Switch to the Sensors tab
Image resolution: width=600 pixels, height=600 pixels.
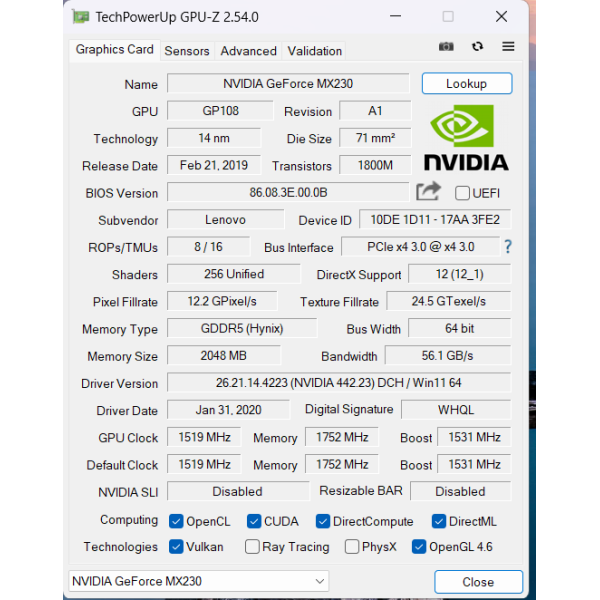click(187, 51)
